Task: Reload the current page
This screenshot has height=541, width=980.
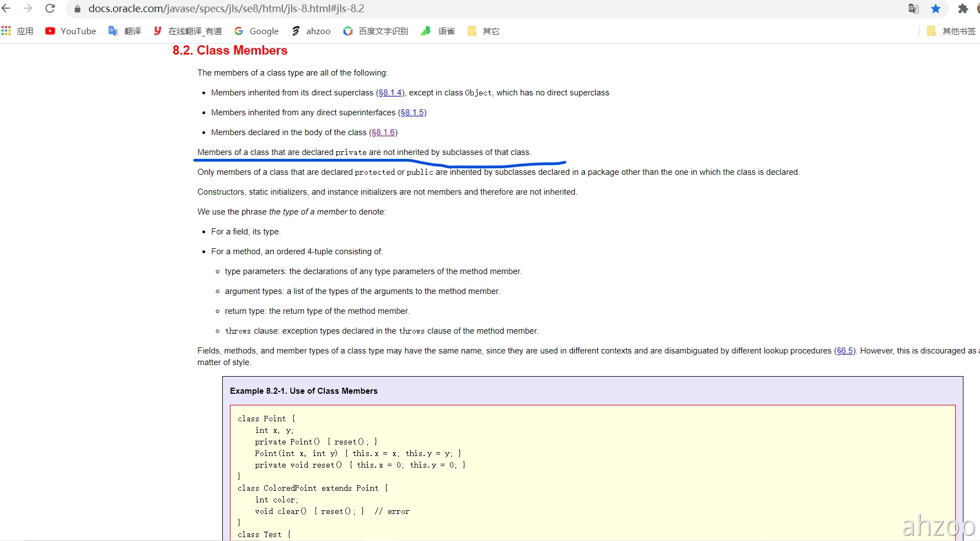Action: coord(50,8)
